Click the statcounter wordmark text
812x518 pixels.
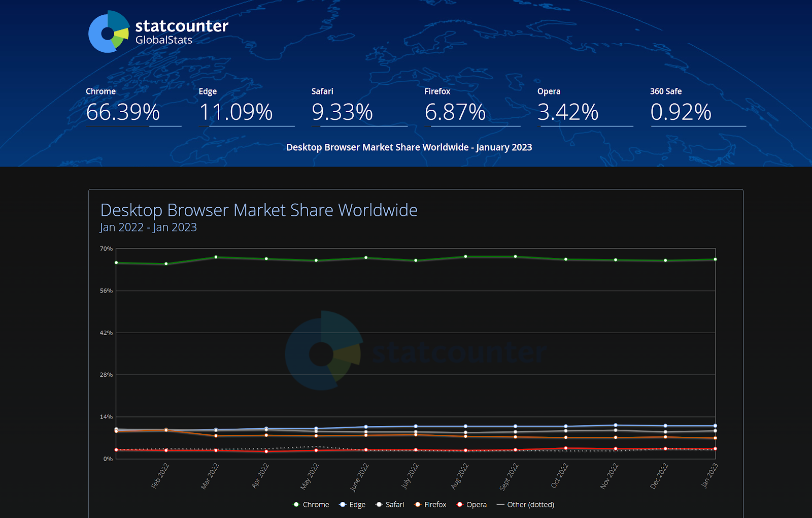point(182,26)
